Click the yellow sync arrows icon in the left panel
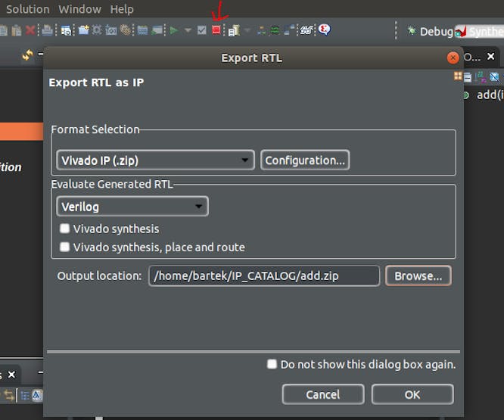Image resolution: width=504 pixels, height=420 pixels. click(27, 55)
